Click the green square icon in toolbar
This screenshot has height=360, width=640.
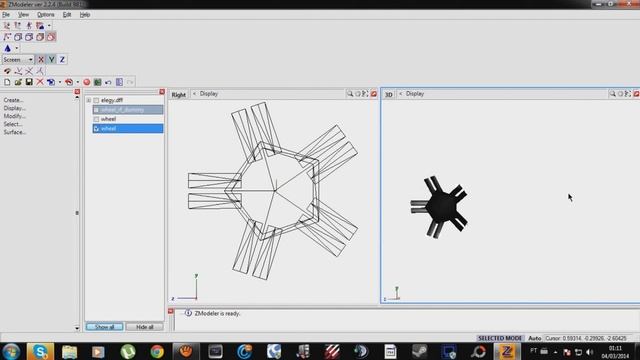point(98,82)
